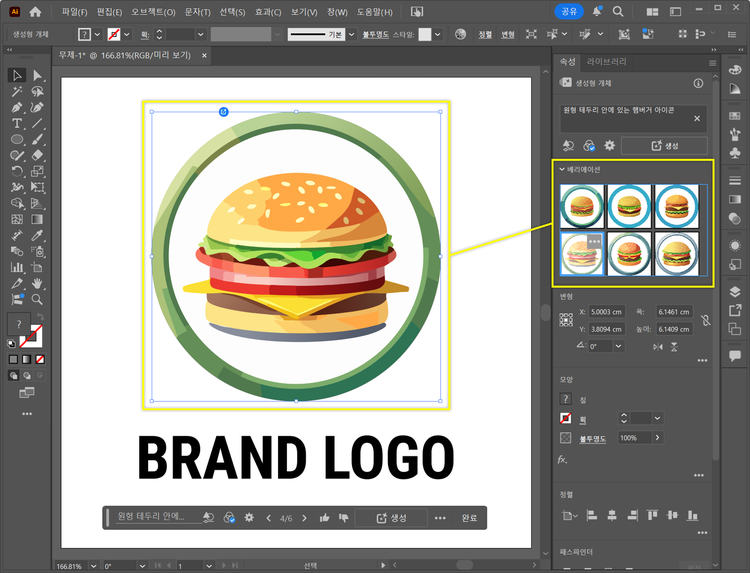Screen dimensions: 750x573
Task: Select the Scale tool
Action: (37, 171)
